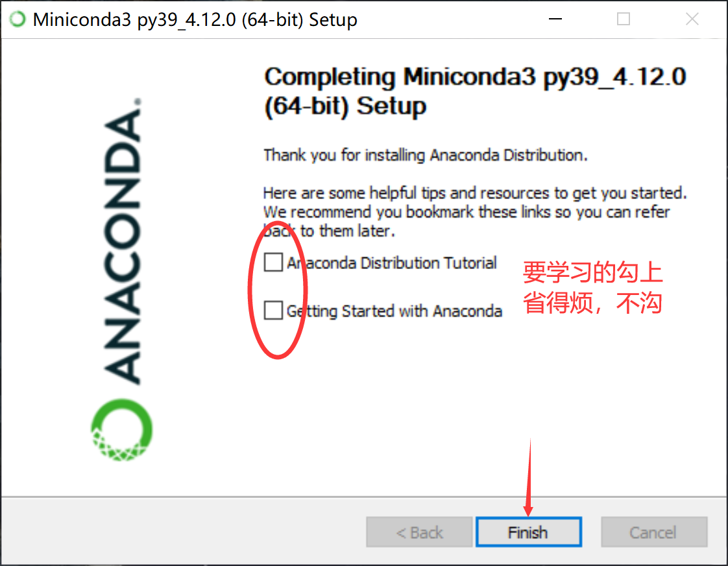Click the Miniconda green ring title bar icon

click(18, 19)
